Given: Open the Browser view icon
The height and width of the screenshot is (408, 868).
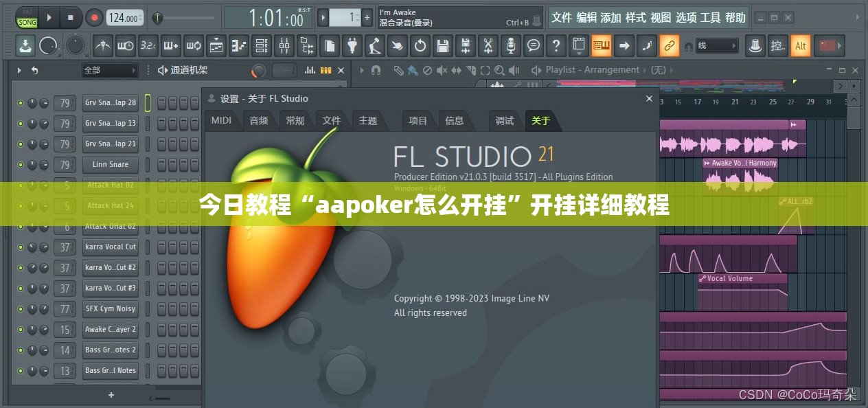Looking at the screenshot, I should tap(307, 46).
